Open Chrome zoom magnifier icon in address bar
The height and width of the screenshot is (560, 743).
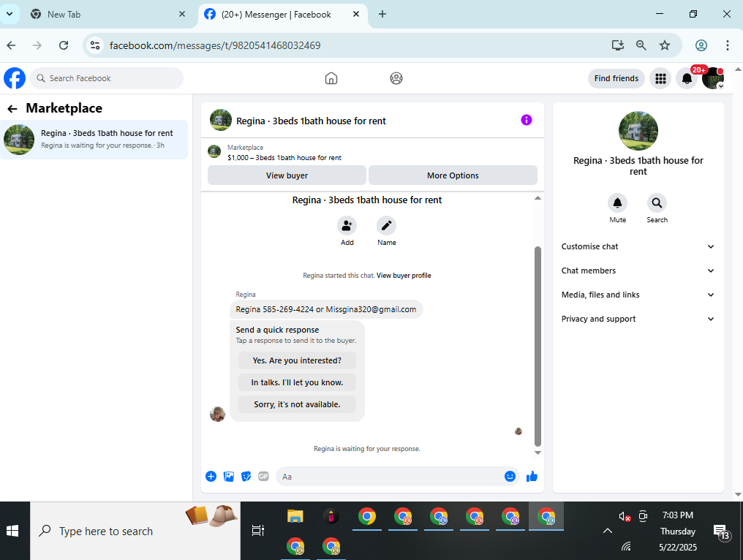click(x=641, y=45)
